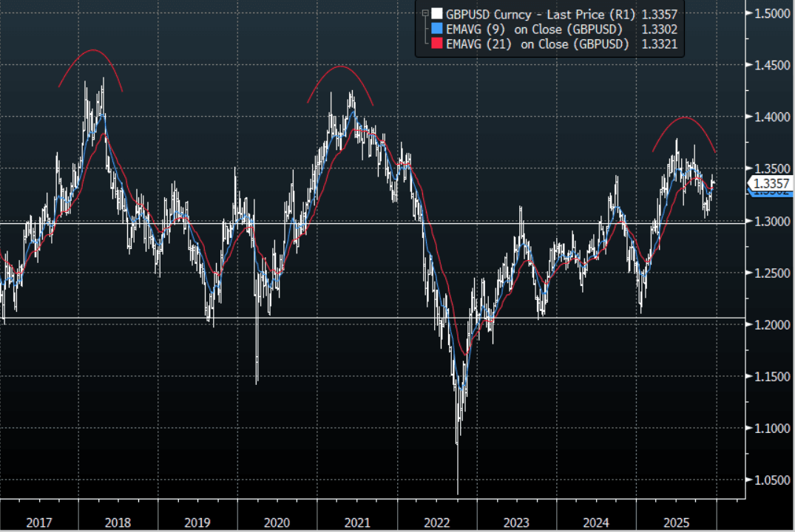Click the upper horizontal line near 1.3000
The image size is (795, 532).
pyautogui.click(x=370, y=222)
